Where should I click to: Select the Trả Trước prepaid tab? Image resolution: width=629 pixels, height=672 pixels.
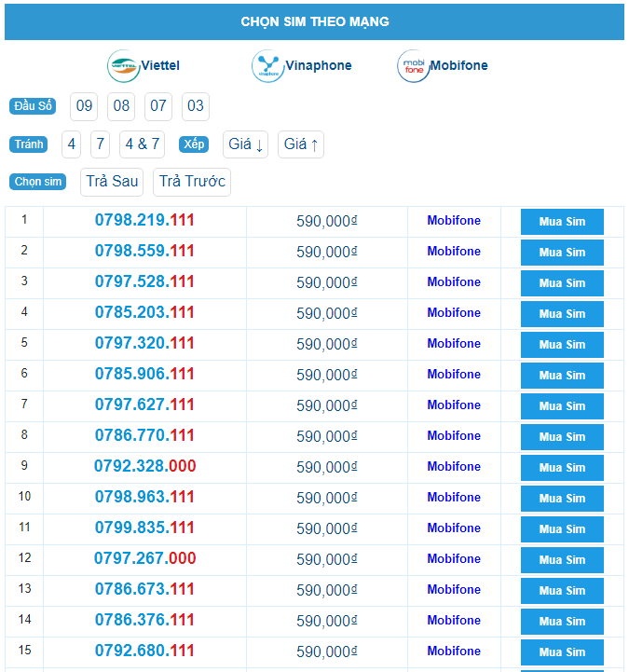(x=192, y=182)
